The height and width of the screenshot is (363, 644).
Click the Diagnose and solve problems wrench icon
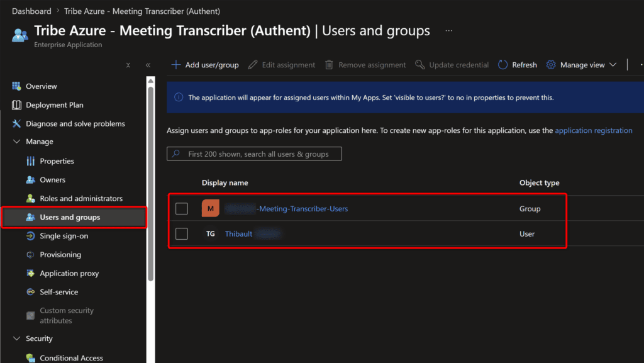(16, 123)
